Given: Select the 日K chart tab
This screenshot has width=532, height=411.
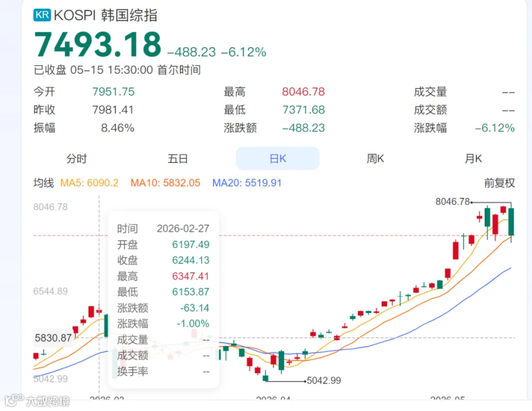Looking at the screenshot, I should tap(278, 158).
